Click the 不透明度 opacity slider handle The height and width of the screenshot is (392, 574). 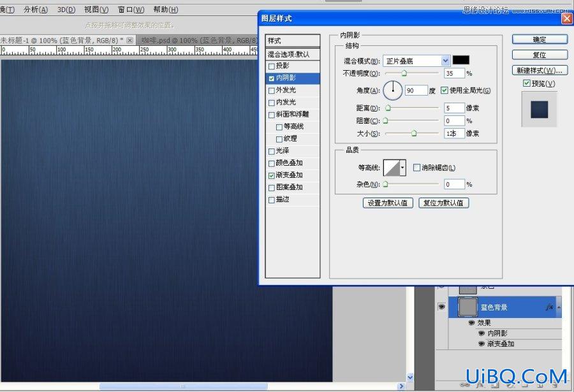[404, 73]
